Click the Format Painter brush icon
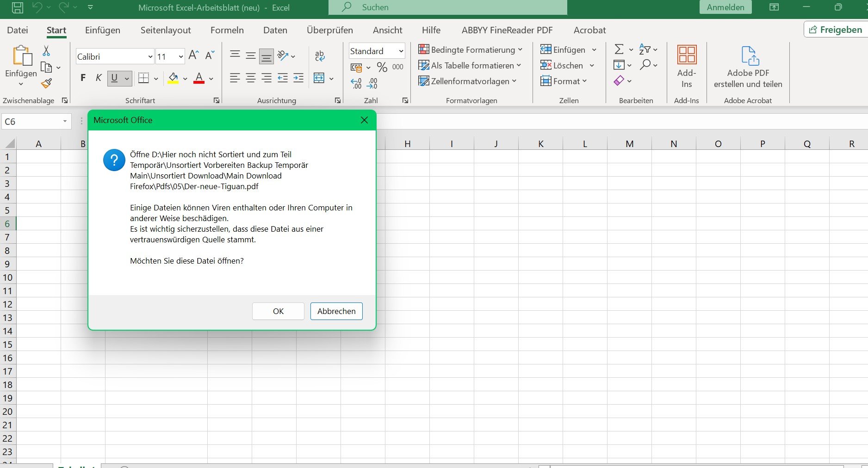Screen dimensions: 868x468 46,84
